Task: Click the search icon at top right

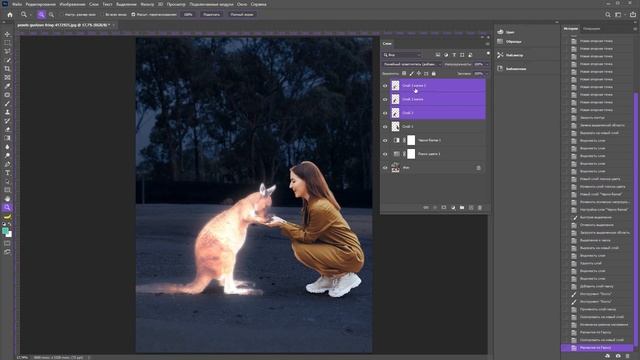Action: 608,14
